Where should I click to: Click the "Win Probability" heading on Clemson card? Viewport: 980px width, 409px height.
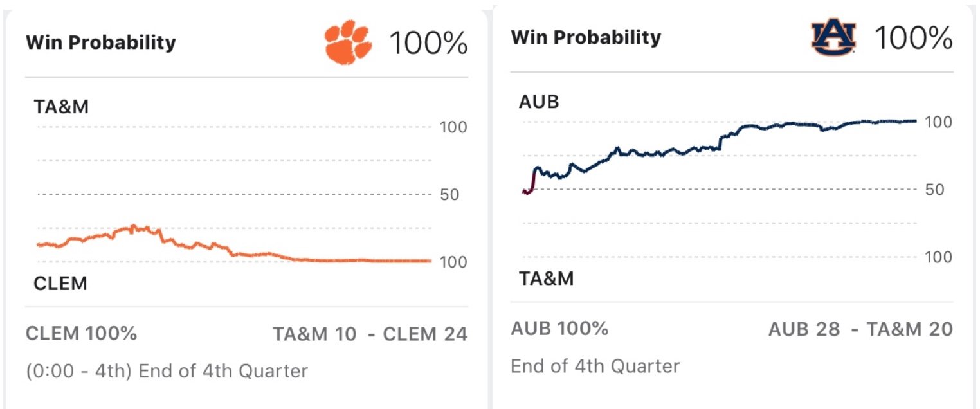coord(100,43)
